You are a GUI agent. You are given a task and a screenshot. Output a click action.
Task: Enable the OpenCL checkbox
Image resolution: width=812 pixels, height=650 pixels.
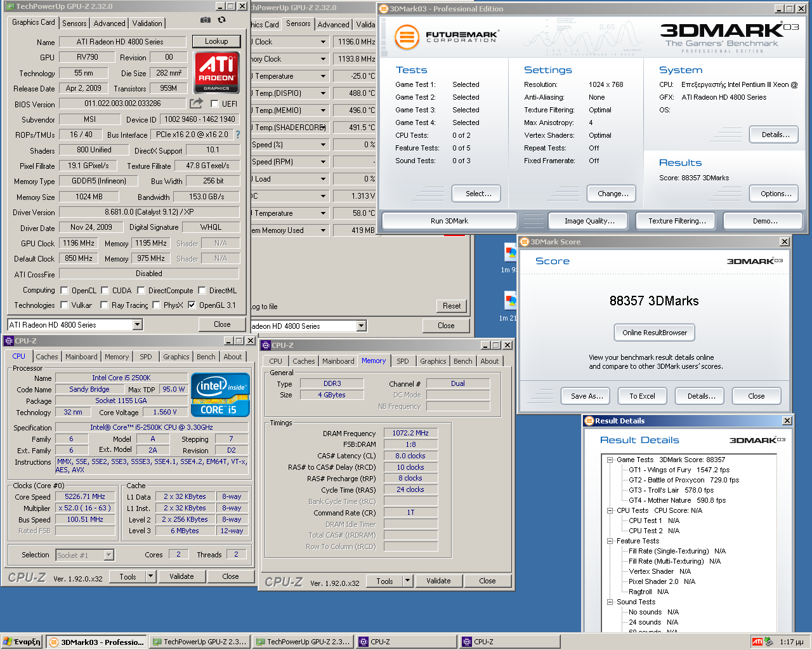[x=64, y=290]
